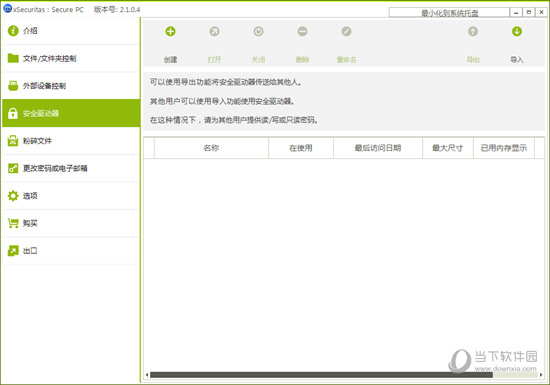The image size is (550, 385).
Task: Click the horizontal scrollbar thumb
Action: pyautogui.click(x=321, y=375)
